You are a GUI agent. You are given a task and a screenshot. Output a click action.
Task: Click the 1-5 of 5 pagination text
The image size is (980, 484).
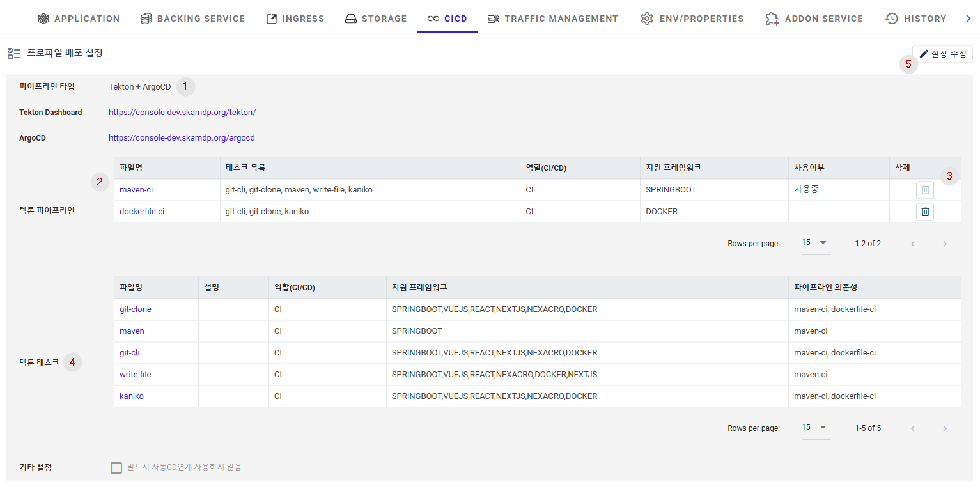tap(868, 428)
